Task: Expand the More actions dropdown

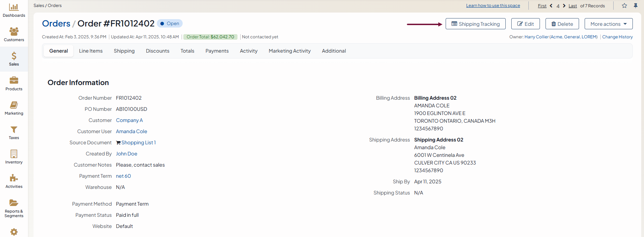Action: click(608, 24)
